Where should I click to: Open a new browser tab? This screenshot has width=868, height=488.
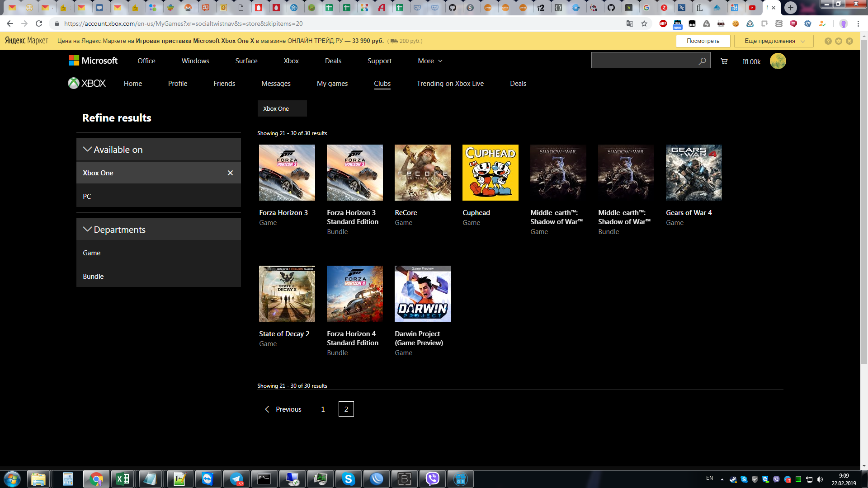790,8
